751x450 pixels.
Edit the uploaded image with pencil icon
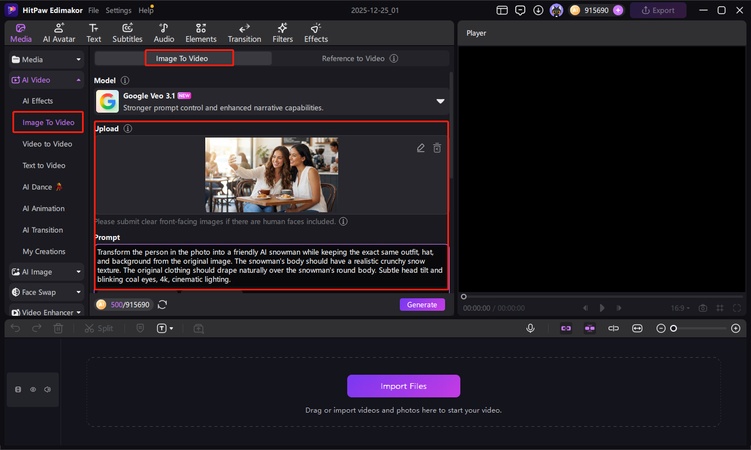point(421,148)
